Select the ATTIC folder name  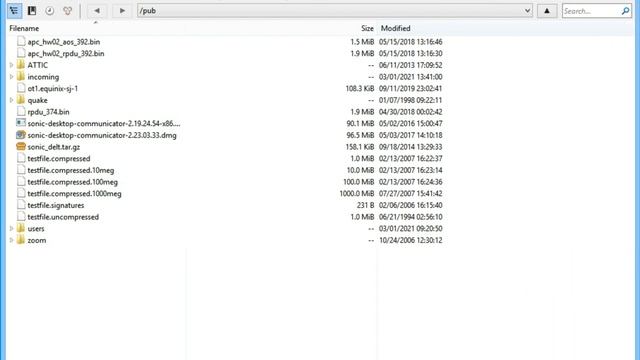(x=38, y=65)
